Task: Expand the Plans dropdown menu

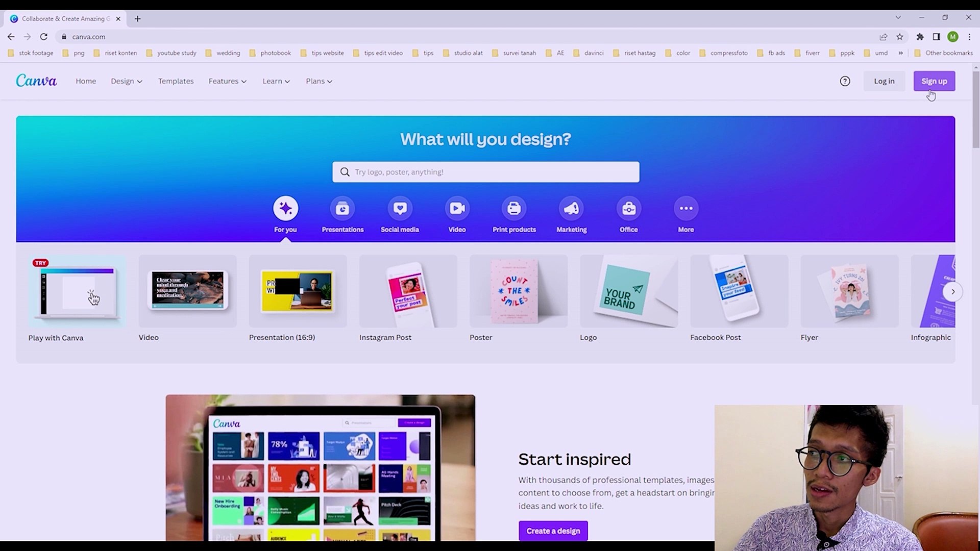Action: tap(319, 81)
